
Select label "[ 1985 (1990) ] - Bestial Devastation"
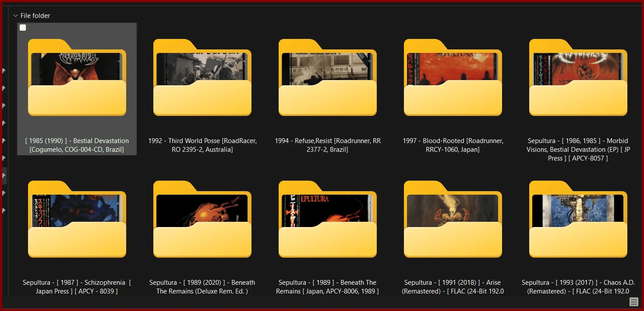click(x=77, y=141)
